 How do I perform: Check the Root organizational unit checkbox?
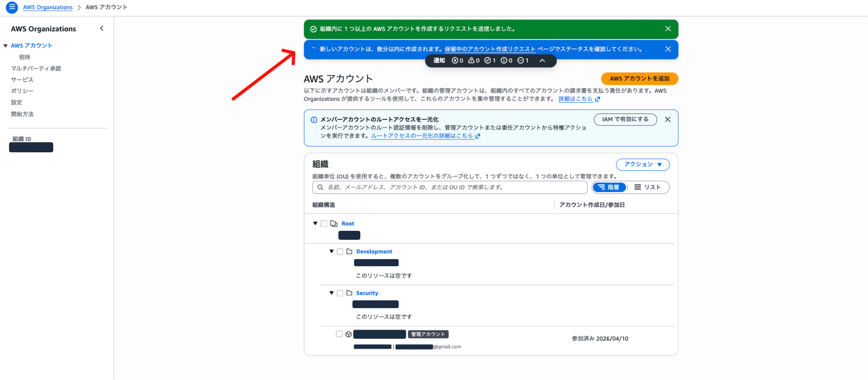[x=324, y=223]
